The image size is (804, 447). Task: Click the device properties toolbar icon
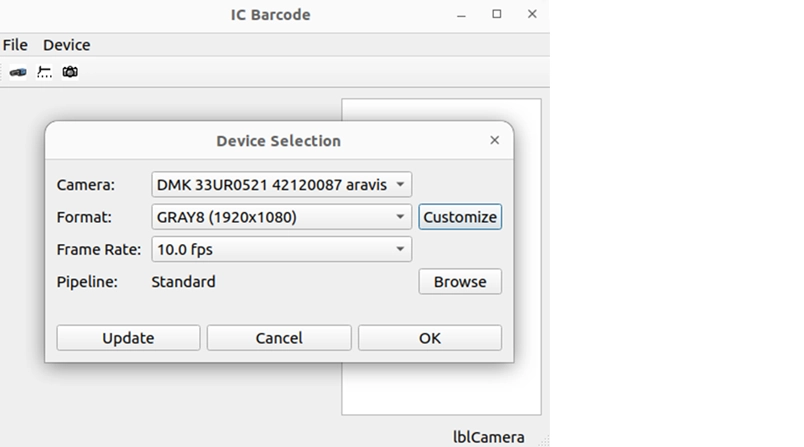(44, 72)
